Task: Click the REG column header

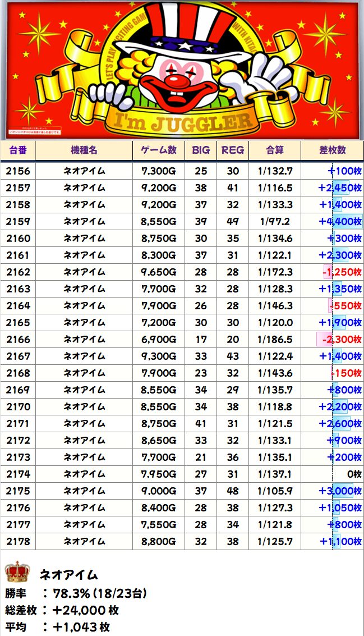Action: click(x=233, y=150)
